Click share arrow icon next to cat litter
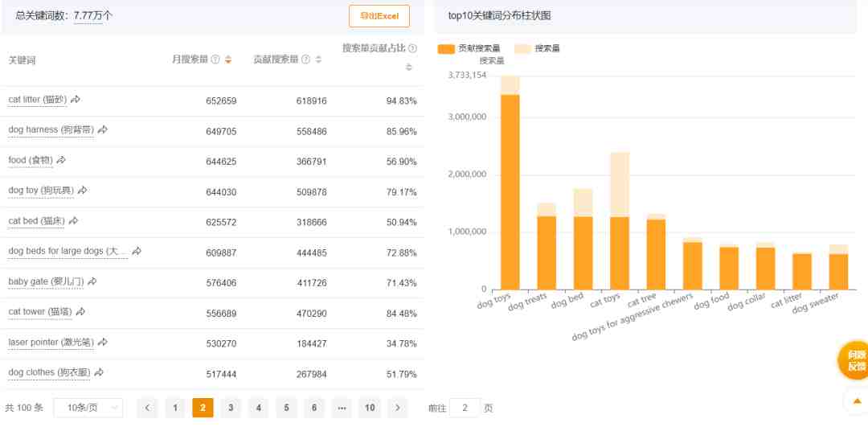 [x=76, y=99]
